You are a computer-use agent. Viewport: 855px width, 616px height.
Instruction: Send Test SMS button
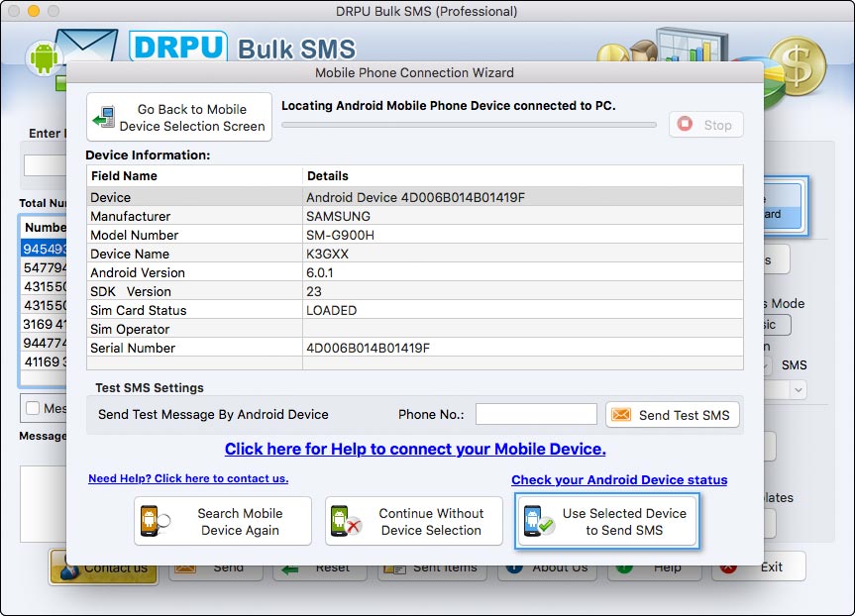pos(673,415)
